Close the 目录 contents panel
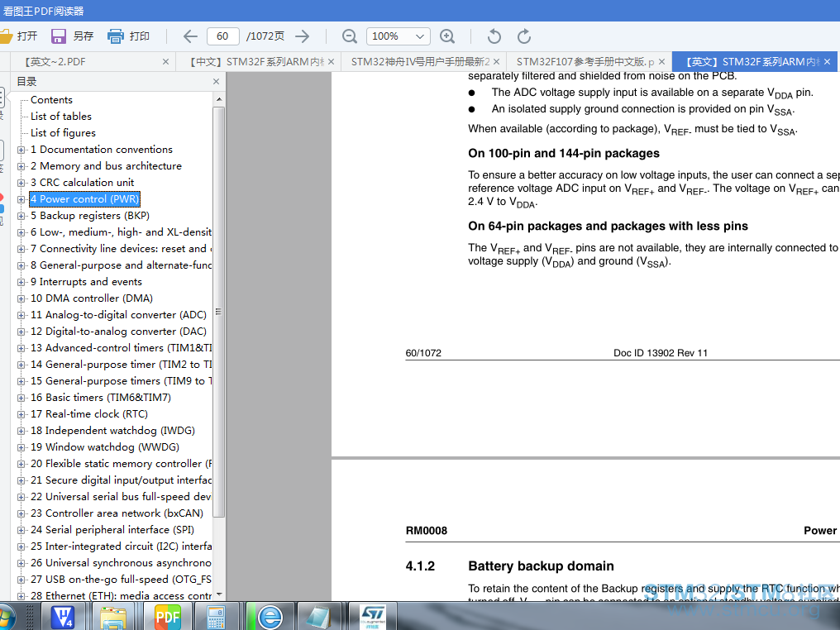The height and width of the screenshot is (630, 840). click(216, 81)
